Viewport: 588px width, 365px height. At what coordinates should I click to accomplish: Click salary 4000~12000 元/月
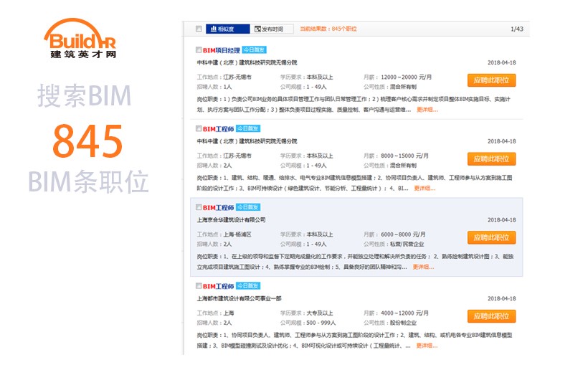coord(404,313)
